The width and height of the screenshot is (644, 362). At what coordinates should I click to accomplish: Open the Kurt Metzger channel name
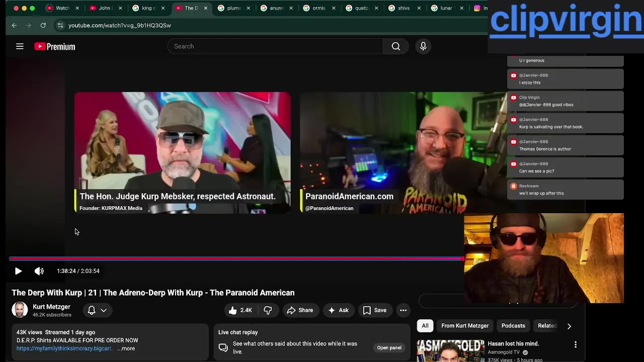coord(51,307)
